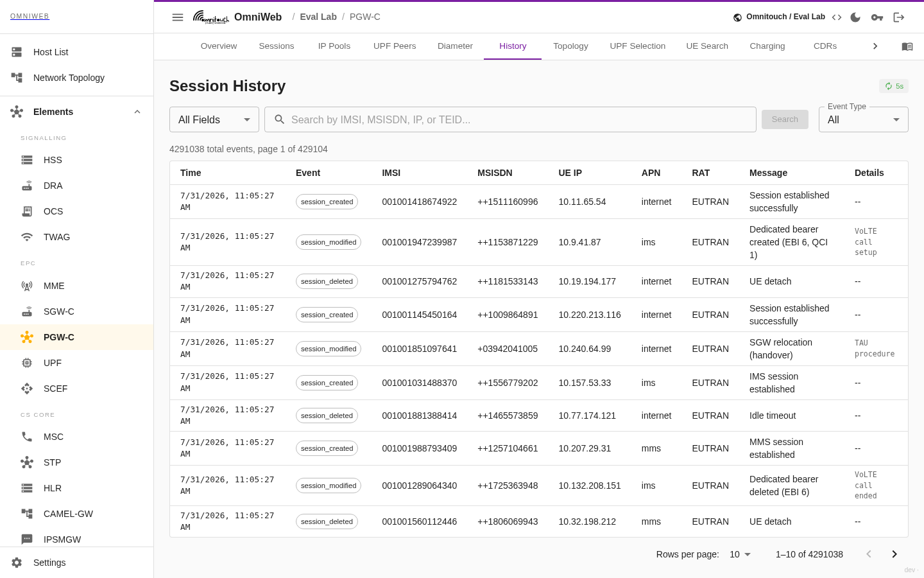Switch to the Sessions tab
The height and width of the screenshot is (578, 924).
coord(277,46)
